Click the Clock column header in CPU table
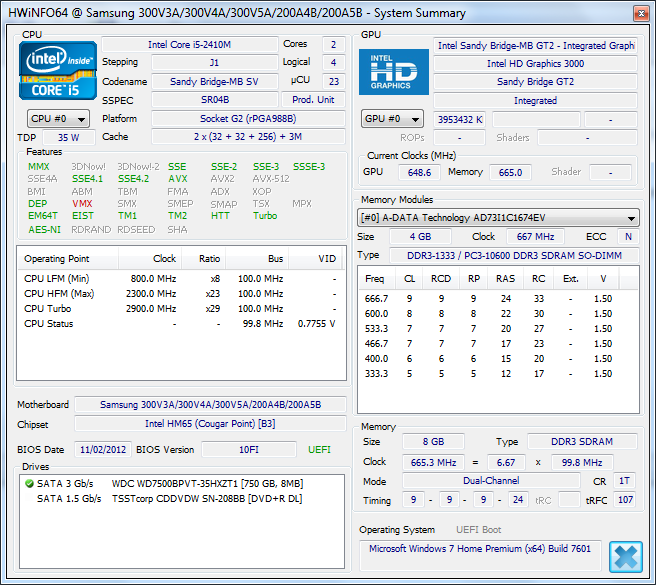Image resolution: width=657 pixels, height=585 pixels. 150,259
